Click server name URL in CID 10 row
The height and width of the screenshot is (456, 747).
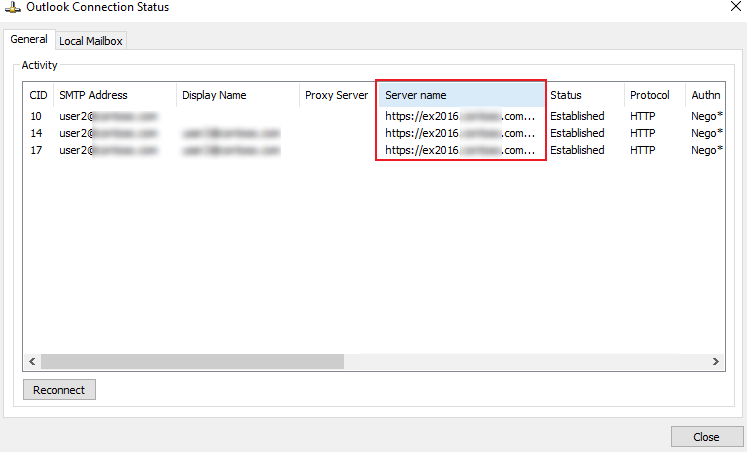coord(460,116)
